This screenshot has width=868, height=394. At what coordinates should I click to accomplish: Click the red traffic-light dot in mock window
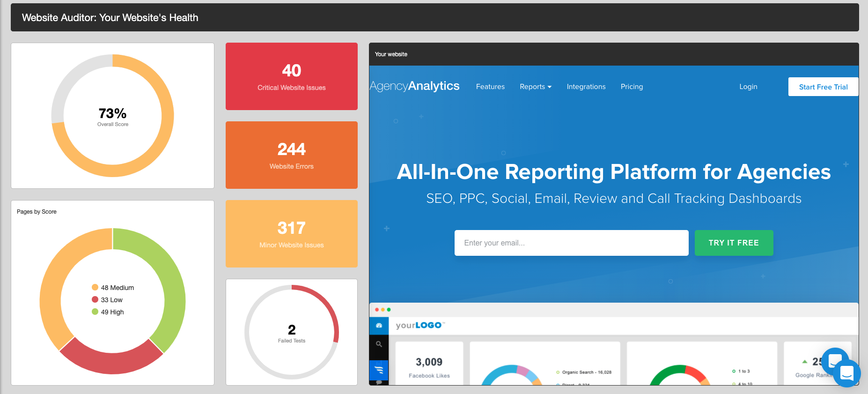coord(377,310)
